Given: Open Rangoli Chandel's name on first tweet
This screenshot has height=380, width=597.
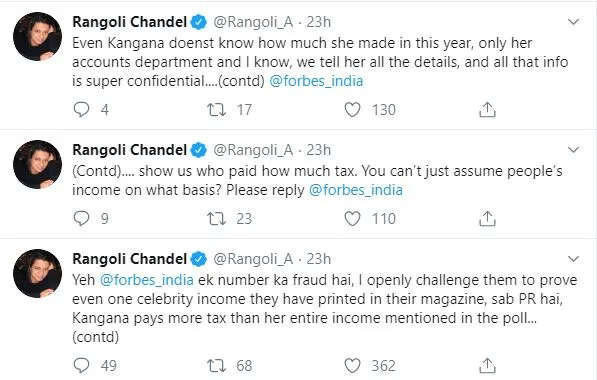Looking at the screenshot, I should (x=129, y=22).
